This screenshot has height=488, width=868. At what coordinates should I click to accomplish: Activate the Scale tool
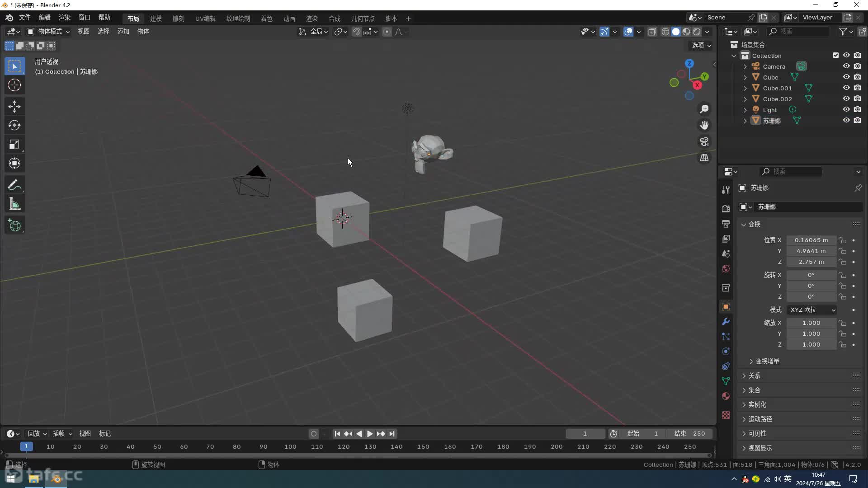click(x=14, y=145)
